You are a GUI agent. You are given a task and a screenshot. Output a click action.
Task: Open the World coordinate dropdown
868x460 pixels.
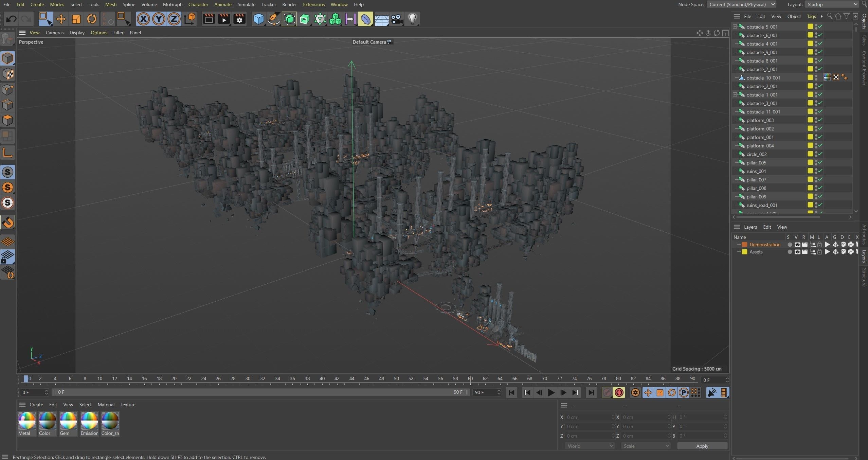(x=590, y=446)
